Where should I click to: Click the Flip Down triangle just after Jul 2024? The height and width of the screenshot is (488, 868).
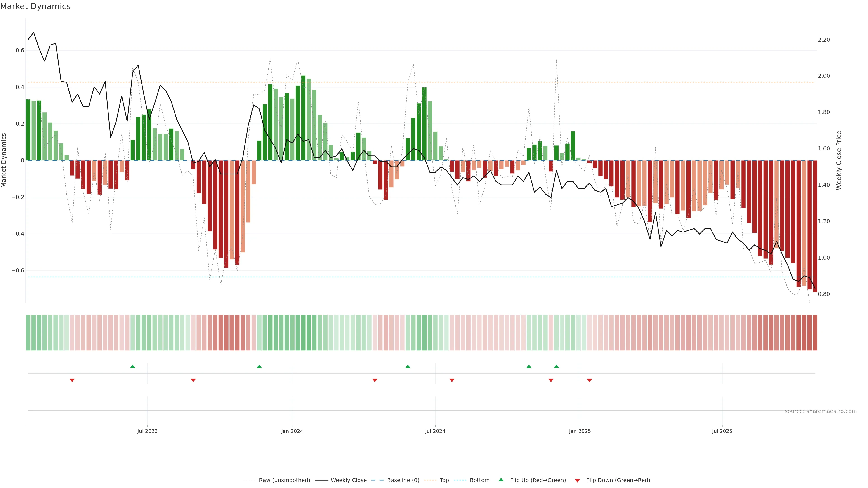coord(452,380)
